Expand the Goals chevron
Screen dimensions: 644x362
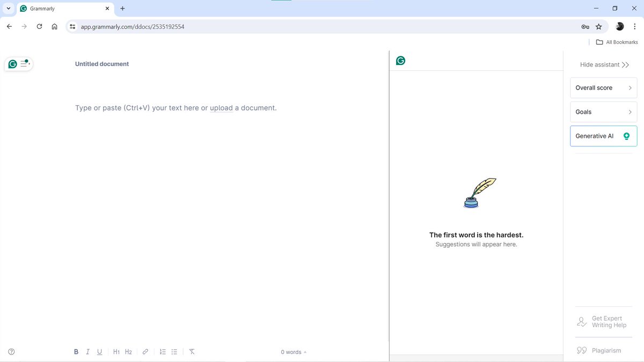tap(630, 112)
